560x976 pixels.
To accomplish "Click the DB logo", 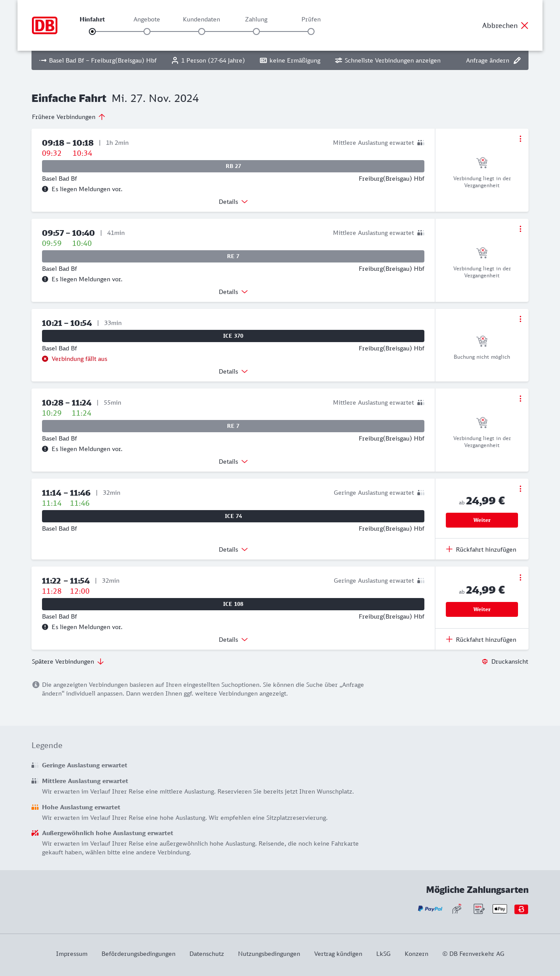I will click(x=45, y=25).
